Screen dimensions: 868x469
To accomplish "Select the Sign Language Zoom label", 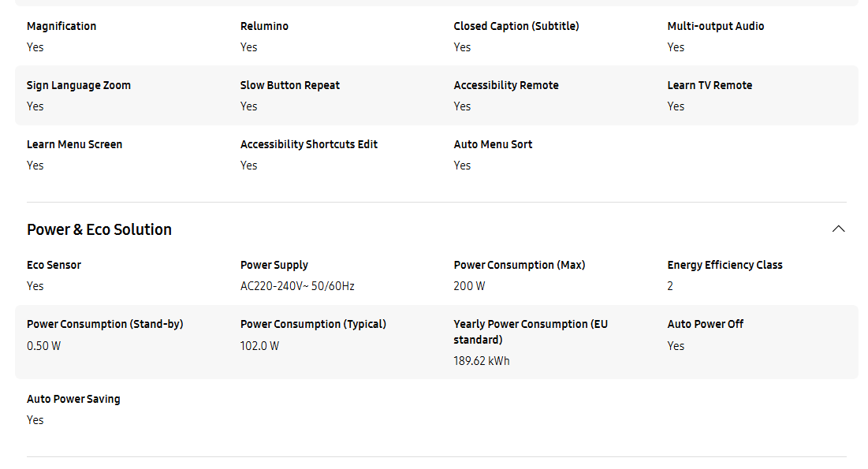I will point(79,85).
